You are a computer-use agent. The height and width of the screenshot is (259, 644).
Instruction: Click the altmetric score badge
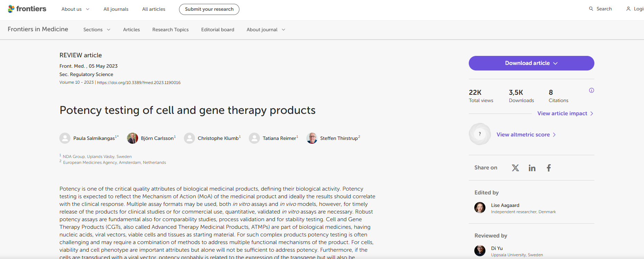[480, 134]
